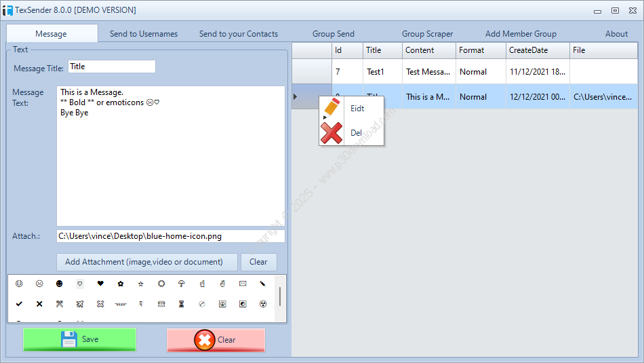Choose the outlined star emoticon

click(x=141, y=284)
